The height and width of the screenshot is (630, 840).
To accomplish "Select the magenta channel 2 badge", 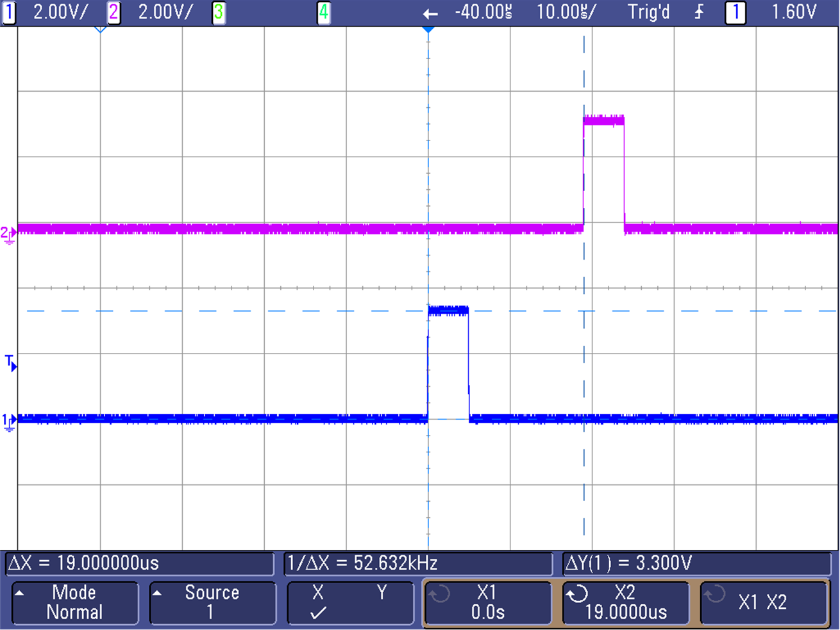I will (x=113, y=12).
